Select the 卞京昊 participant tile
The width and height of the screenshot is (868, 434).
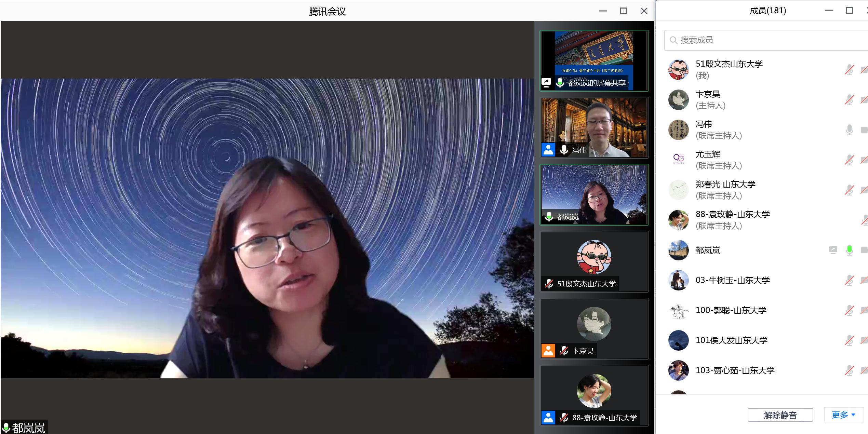[594, 329]
